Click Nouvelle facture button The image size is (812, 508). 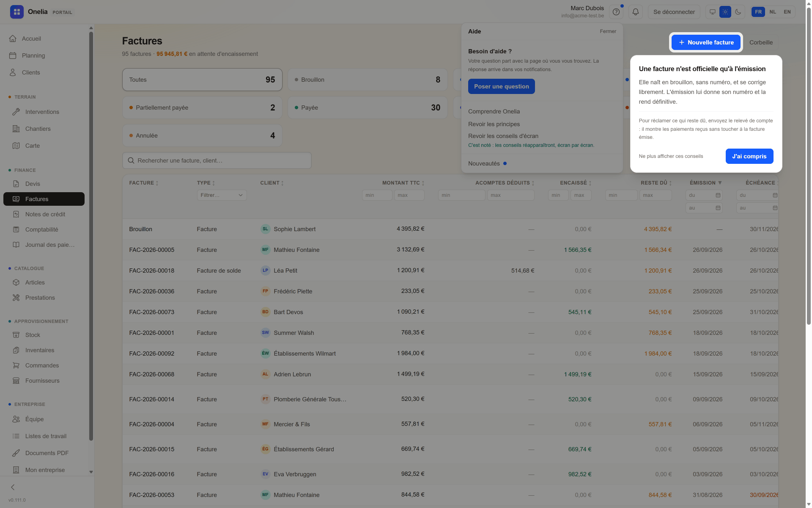pyautogui.click(x=706, y=42)
